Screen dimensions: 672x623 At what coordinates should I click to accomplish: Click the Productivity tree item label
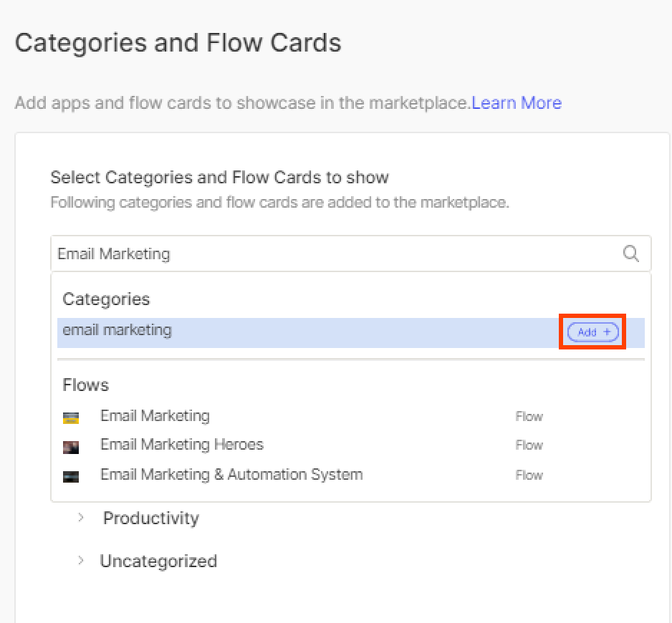[x=151, y=518]
